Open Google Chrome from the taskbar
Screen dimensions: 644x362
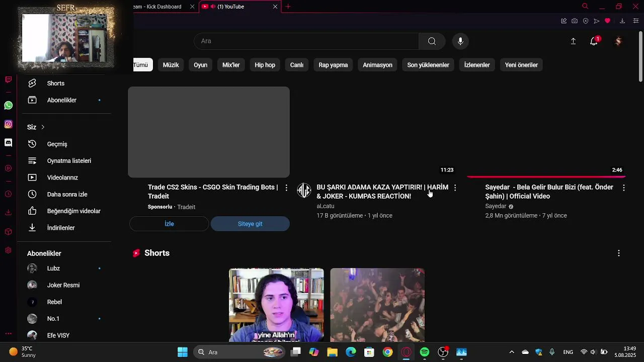(x=387, y=352)
